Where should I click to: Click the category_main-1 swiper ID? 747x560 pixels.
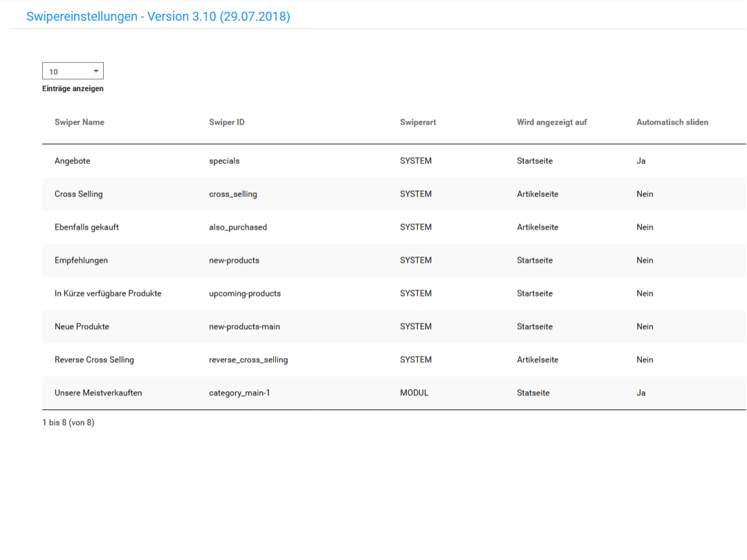(x=239, y=393)
